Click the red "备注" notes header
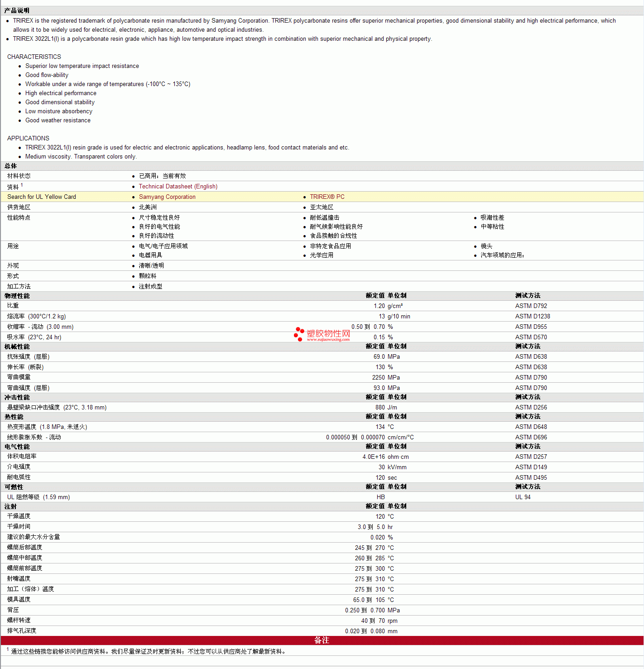 pyautogui.click(x=322, y=640)
